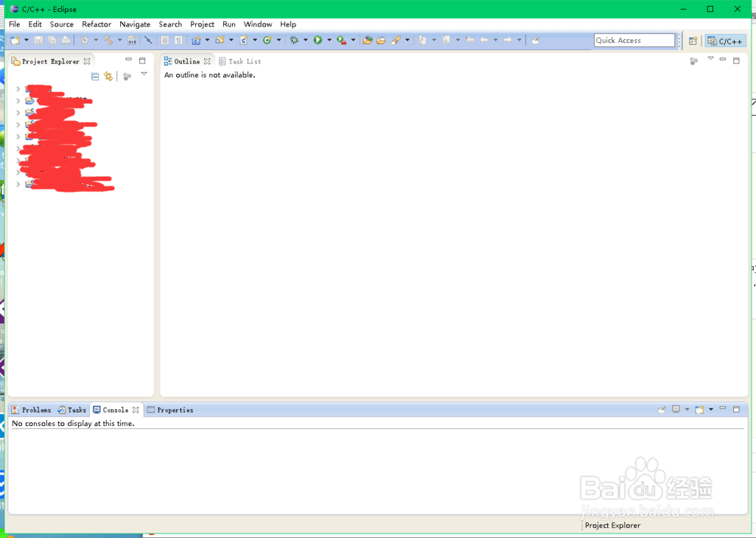Open the Navigate menu
The width and height of the screenshot is (756, 538).
[x=135, y=24]
